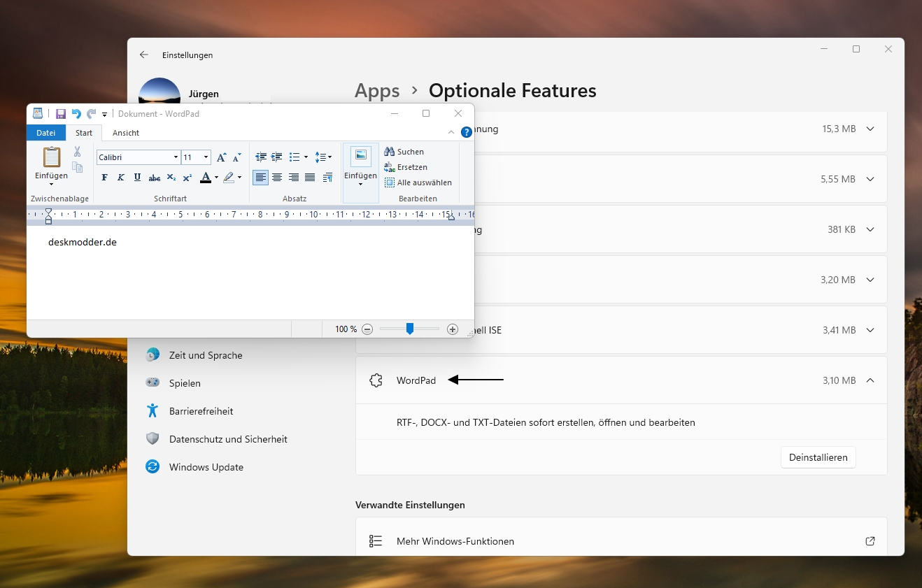Click the WordPad zoom slider thumb

410,329
